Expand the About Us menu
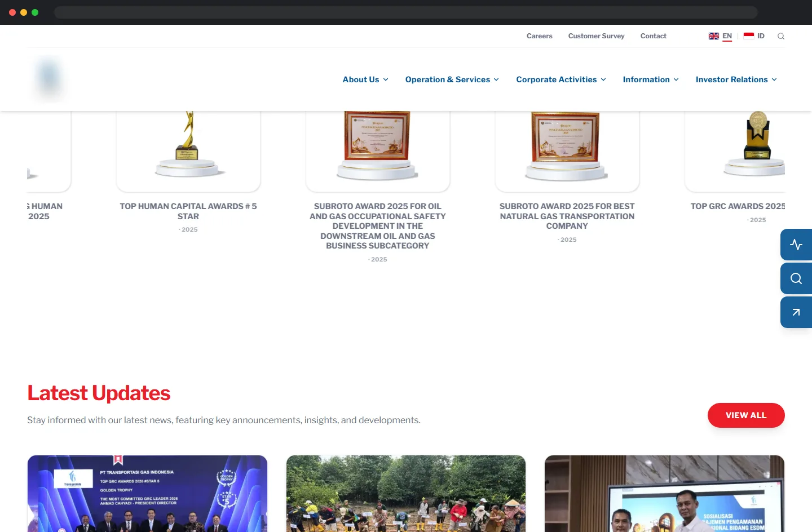Viewport: 812px width, 532px height. click(x=365, y=79)
